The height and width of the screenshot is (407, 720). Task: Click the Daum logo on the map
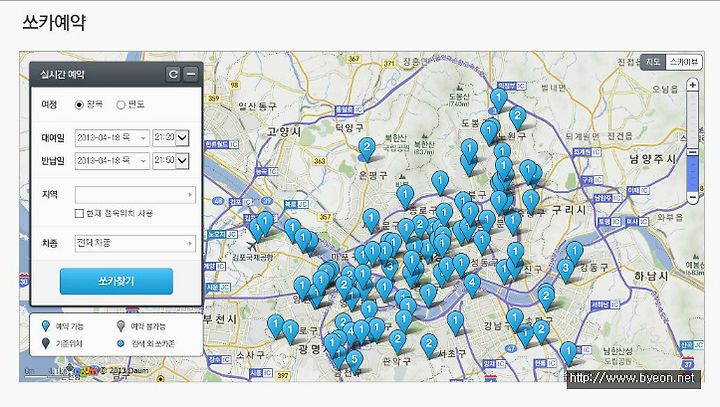[x=86, y=370]
